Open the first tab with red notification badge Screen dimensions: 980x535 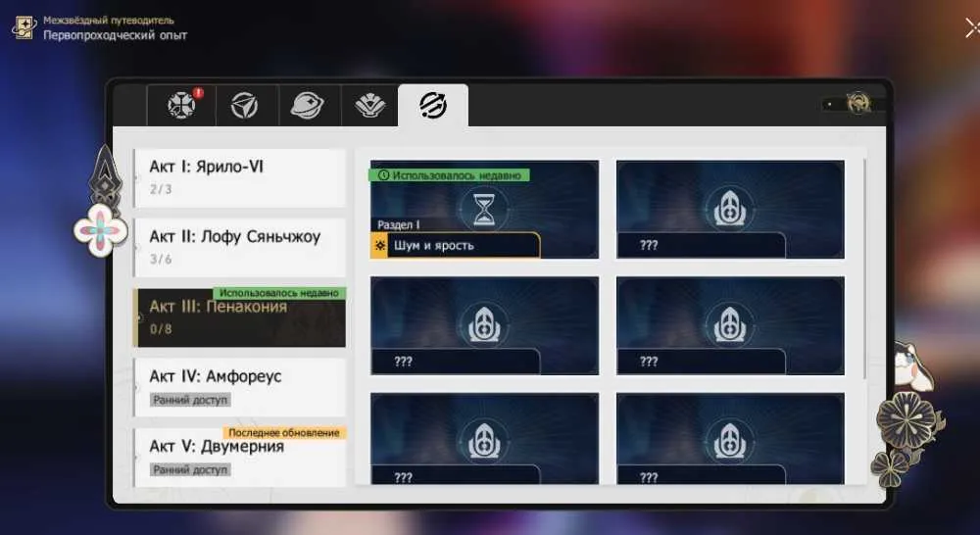click(x=181, y=105)
